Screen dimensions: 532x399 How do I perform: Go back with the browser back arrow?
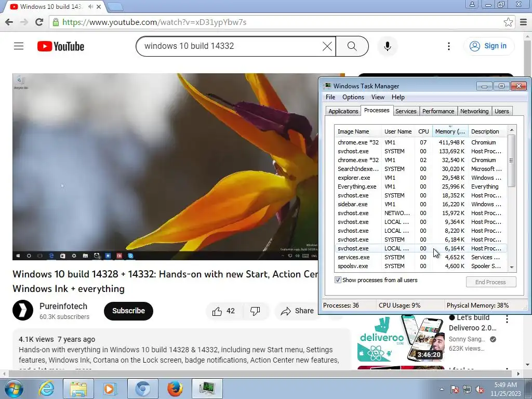(x=9, y=22)
